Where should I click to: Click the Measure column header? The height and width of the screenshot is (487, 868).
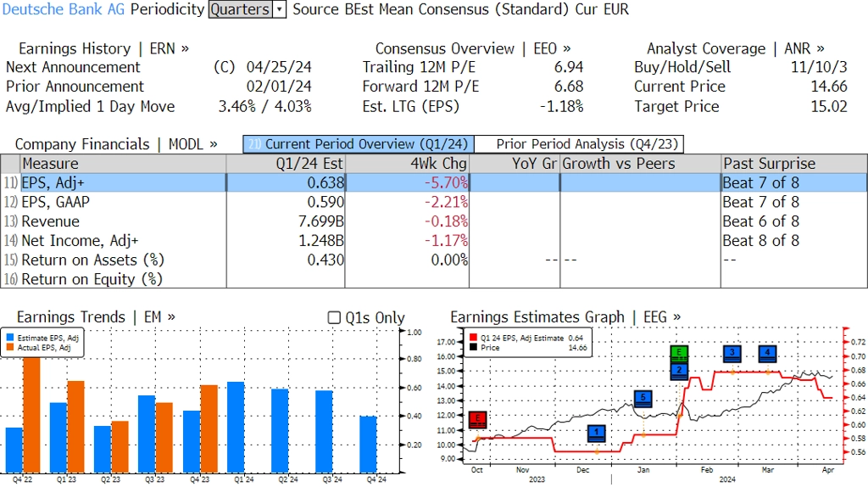tap(124, 164)
